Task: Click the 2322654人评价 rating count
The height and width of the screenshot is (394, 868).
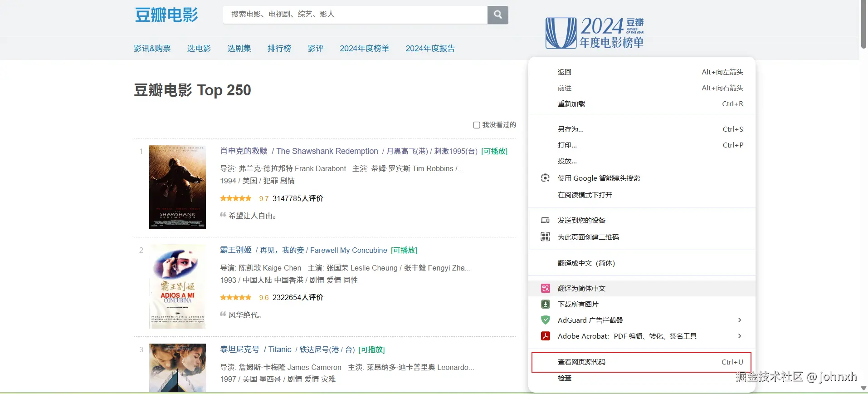Action: [298, 297]
